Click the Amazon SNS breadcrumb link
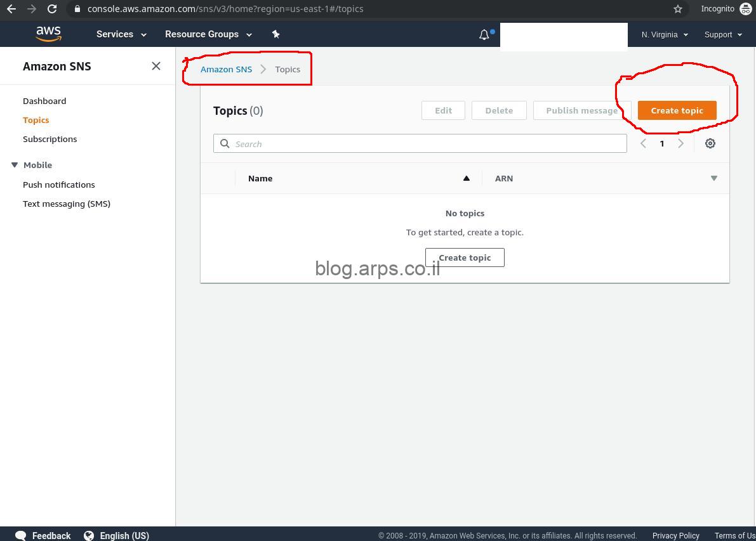Screen dimensions: 756x541 click(226, 69)
